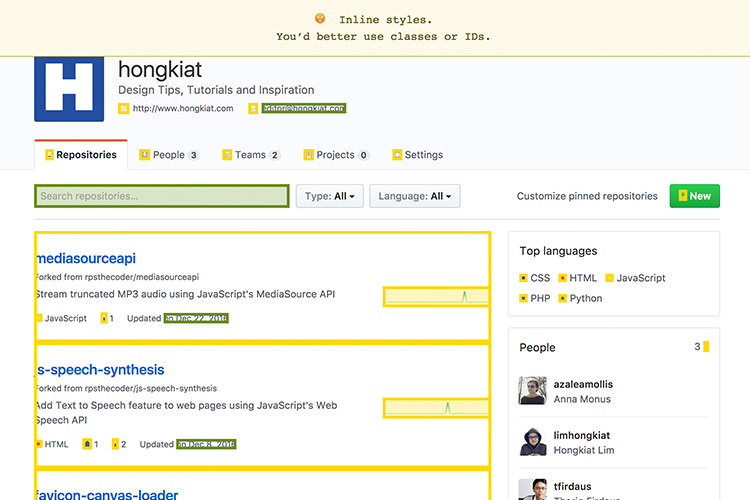Click the green New repository button
Viewport: 750px width, 500px height.
pos(695,196)
